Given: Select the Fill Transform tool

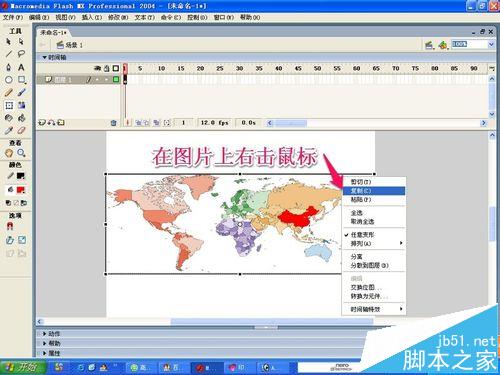Looking at the screenshot, I should [21, 105].
